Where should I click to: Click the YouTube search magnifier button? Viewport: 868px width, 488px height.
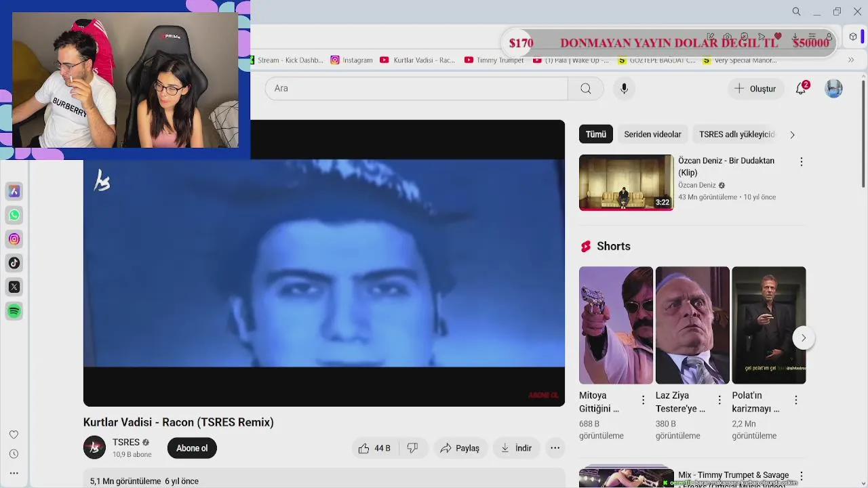point(586,88)
